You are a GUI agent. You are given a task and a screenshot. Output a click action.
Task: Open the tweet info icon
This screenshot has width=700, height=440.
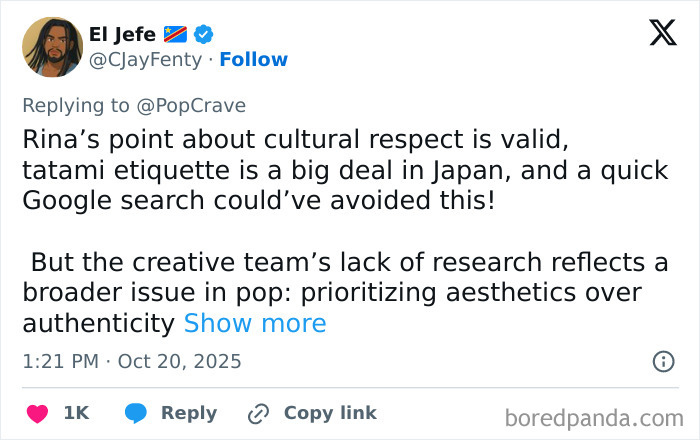pos(662,361)
